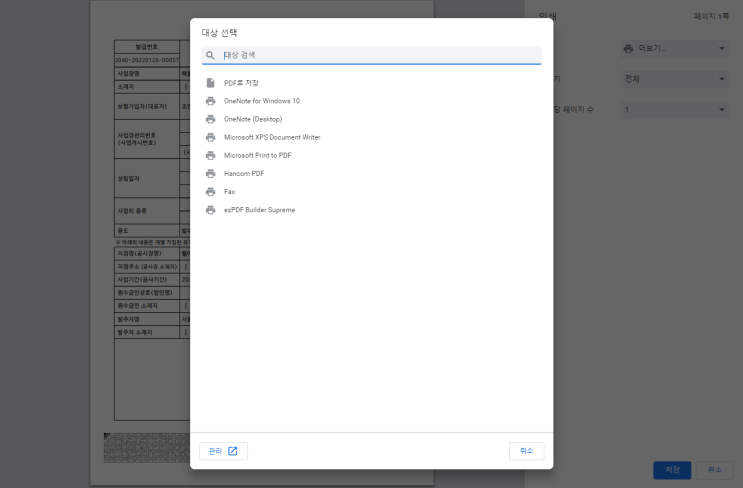This screenshot has width=743, height=488.
Task: Click the magnifier search icon
Action: click(x=210, y=55)
